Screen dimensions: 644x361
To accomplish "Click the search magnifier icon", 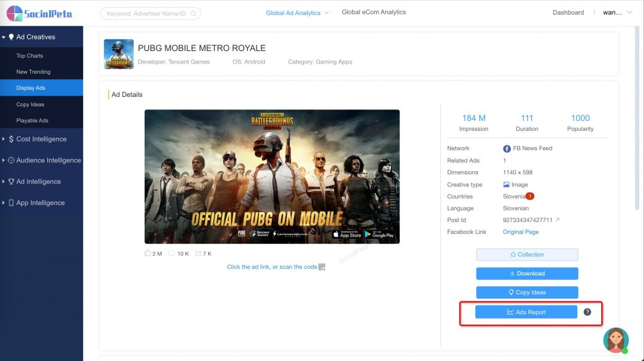I will click(194, 14).
